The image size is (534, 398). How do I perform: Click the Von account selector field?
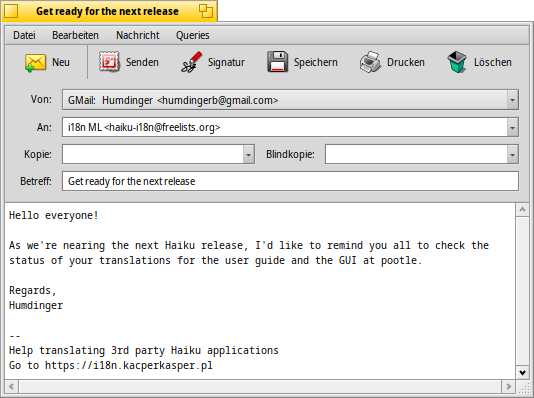tap(290, 100)
